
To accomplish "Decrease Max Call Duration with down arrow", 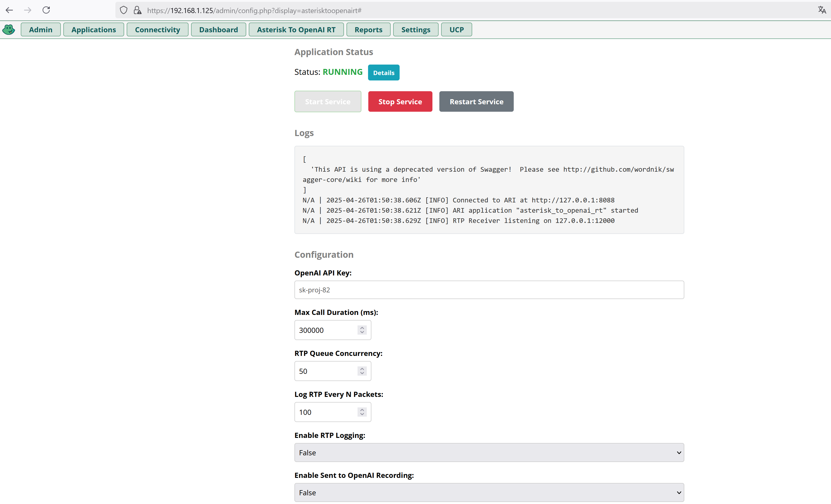I will pos(362,333).
